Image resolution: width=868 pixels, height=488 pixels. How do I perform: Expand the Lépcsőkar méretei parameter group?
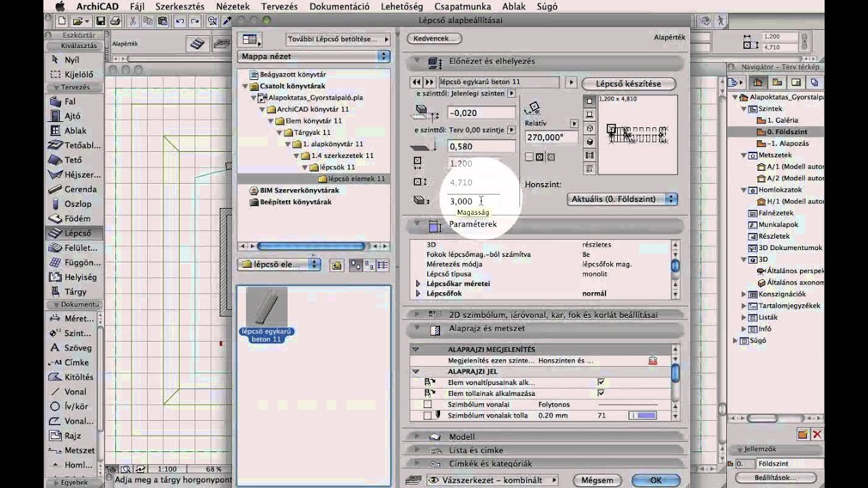tap(418, 283)
